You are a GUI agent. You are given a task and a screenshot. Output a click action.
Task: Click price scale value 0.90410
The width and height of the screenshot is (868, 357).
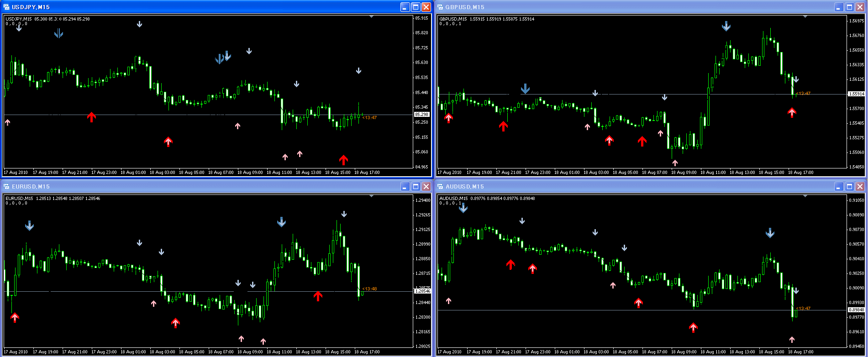(x=857, y=259)
